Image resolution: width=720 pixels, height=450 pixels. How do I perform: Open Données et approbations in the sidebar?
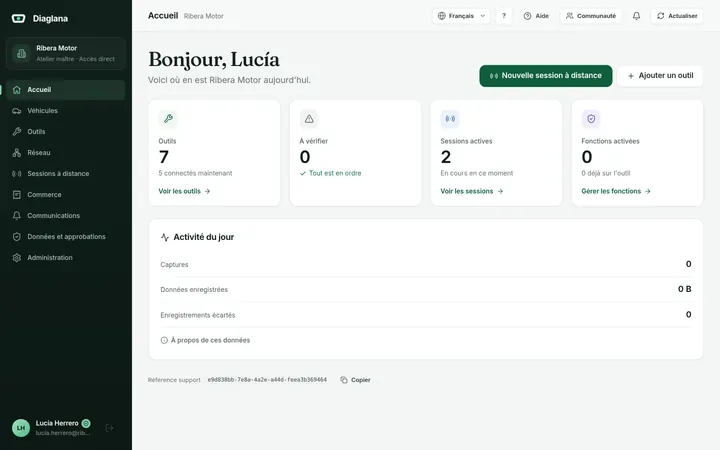(x=66, y=237)
